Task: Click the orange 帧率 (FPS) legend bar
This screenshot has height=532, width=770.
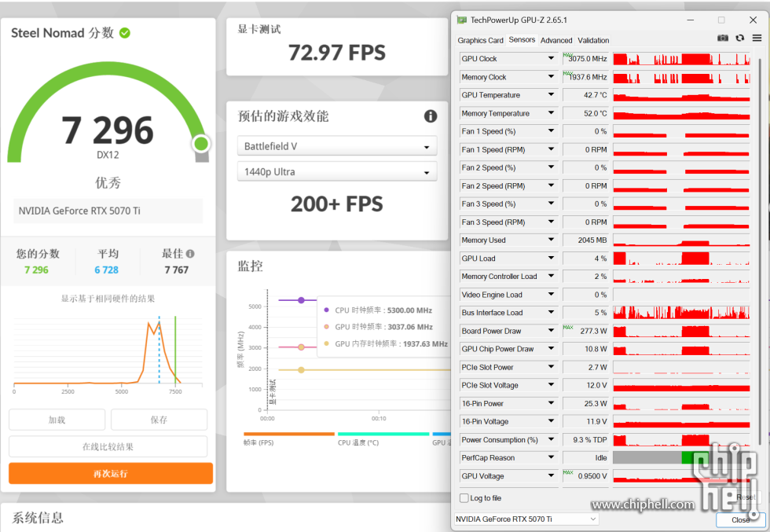Action: pyautogui.click(x=289, y=434)
